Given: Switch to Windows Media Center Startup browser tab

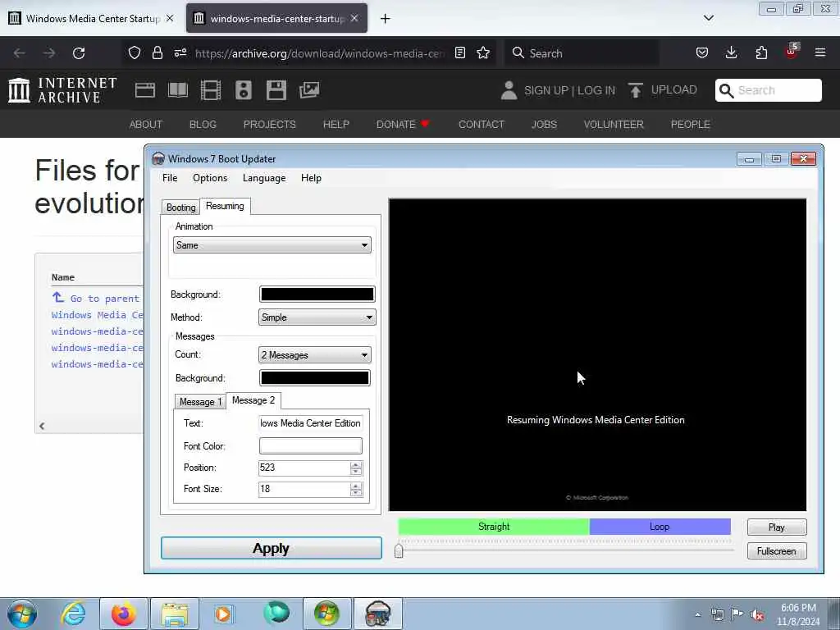Looking at the screenshot, I should click(x=92, y=18).
